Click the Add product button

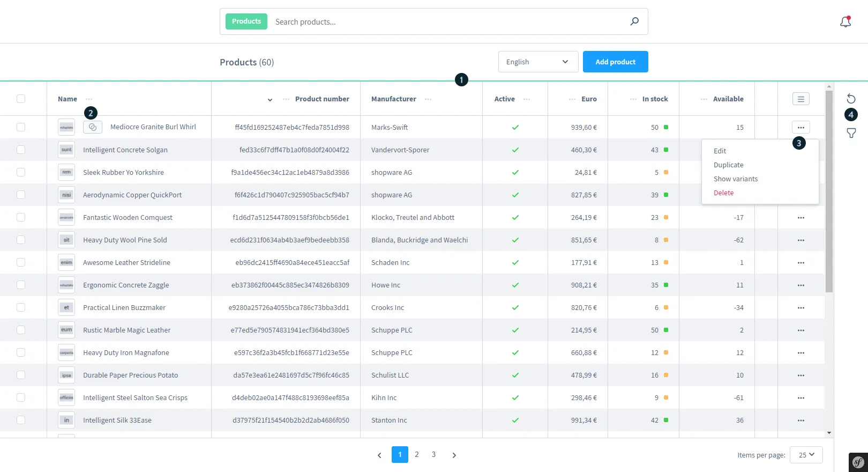615,62
